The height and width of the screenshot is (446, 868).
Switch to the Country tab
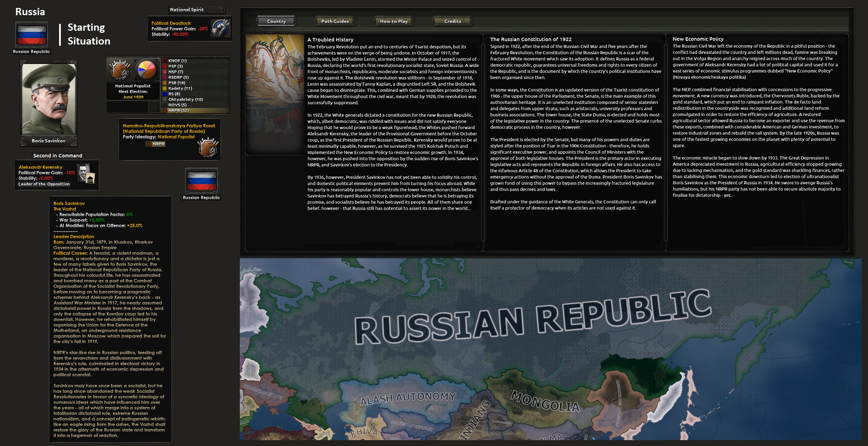[276, 21]
